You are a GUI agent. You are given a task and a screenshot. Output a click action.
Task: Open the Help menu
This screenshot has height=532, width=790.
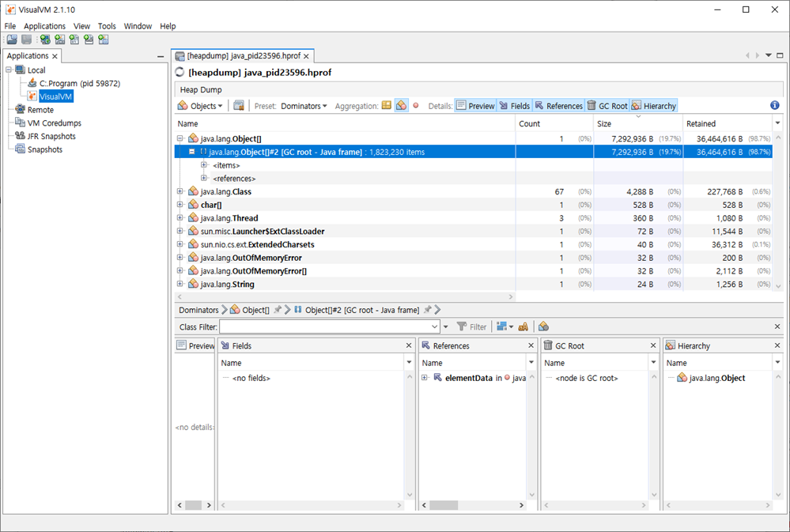pyautogui.click(x=168, y=26)
